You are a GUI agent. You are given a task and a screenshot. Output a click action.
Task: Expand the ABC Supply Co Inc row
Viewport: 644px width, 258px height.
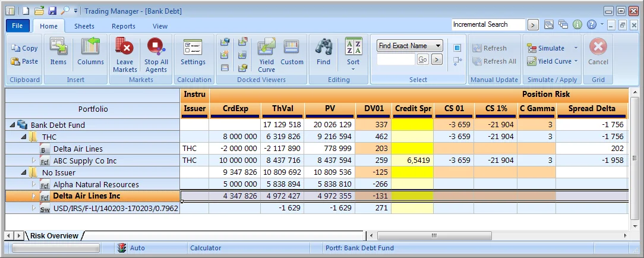(x=34, y=161)
